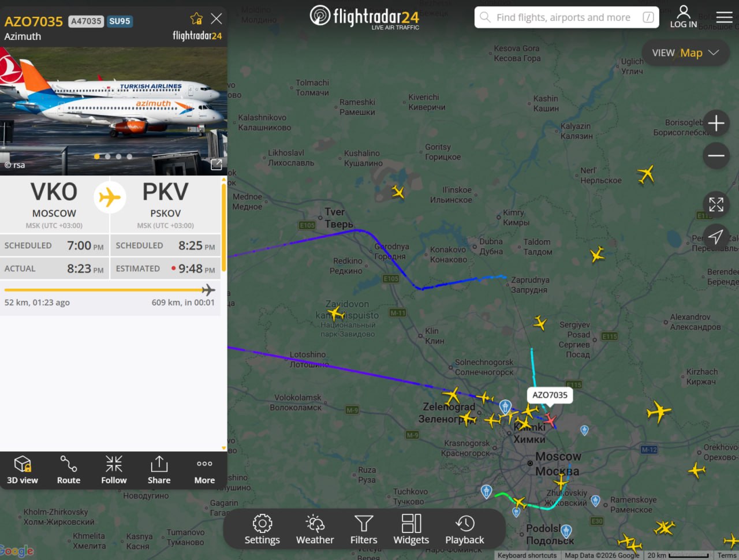
Task: Open map Settings
Action: [x=262, y=529]
